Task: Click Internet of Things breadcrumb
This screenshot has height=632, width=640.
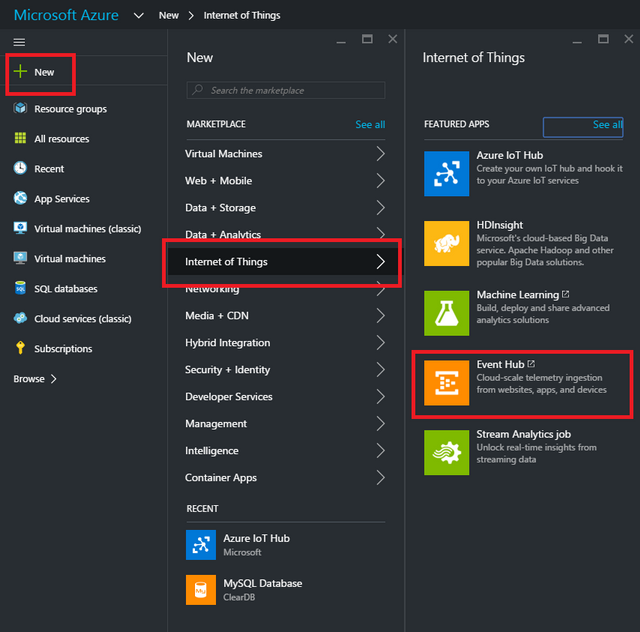Action: click(242, 16)
